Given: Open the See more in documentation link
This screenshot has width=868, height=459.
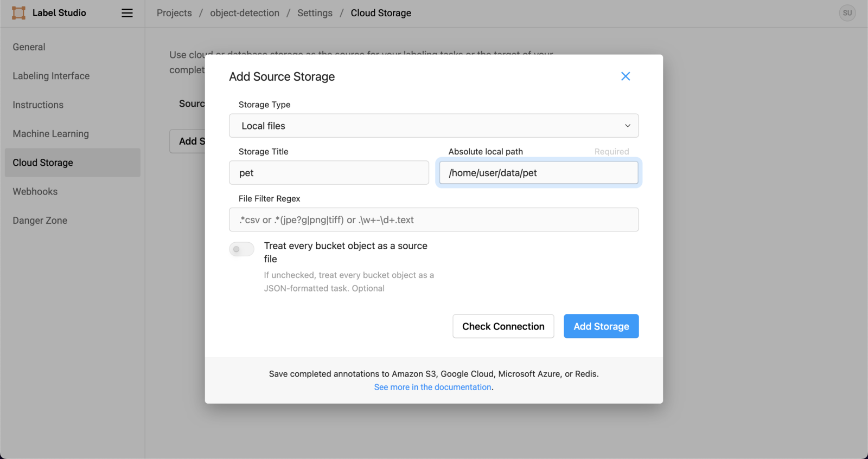Looking at the screenshot, I should point(432,387).
